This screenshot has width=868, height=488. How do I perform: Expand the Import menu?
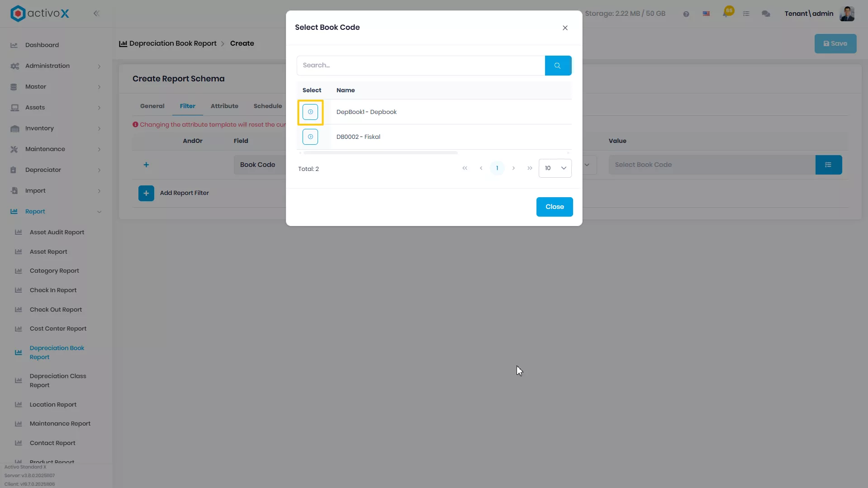56,191
